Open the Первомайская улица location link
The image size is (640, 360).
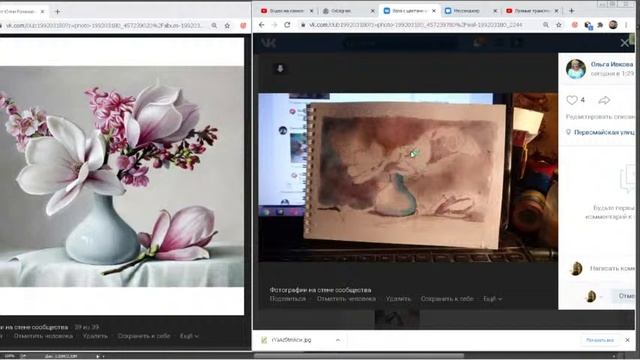click(x=604, y=132)
